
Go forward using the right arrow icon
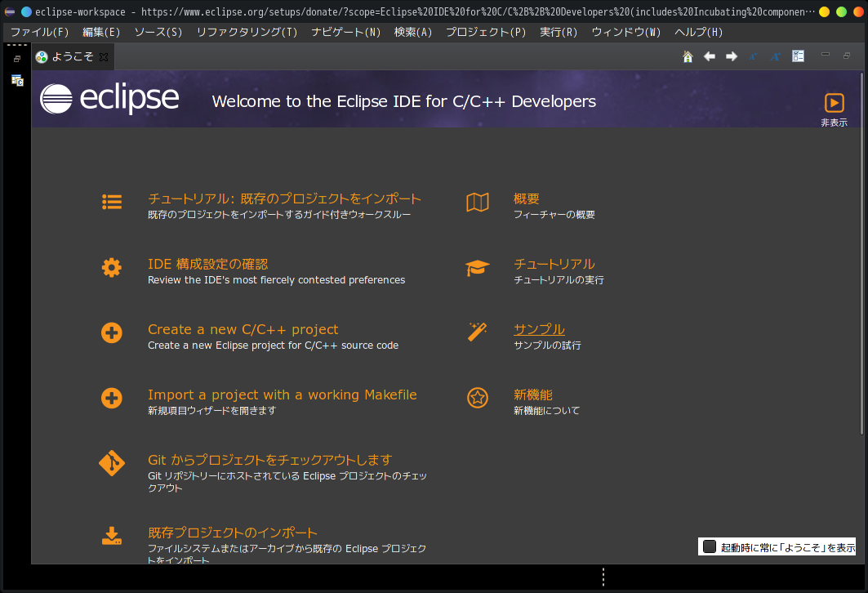tap(732, 56)
